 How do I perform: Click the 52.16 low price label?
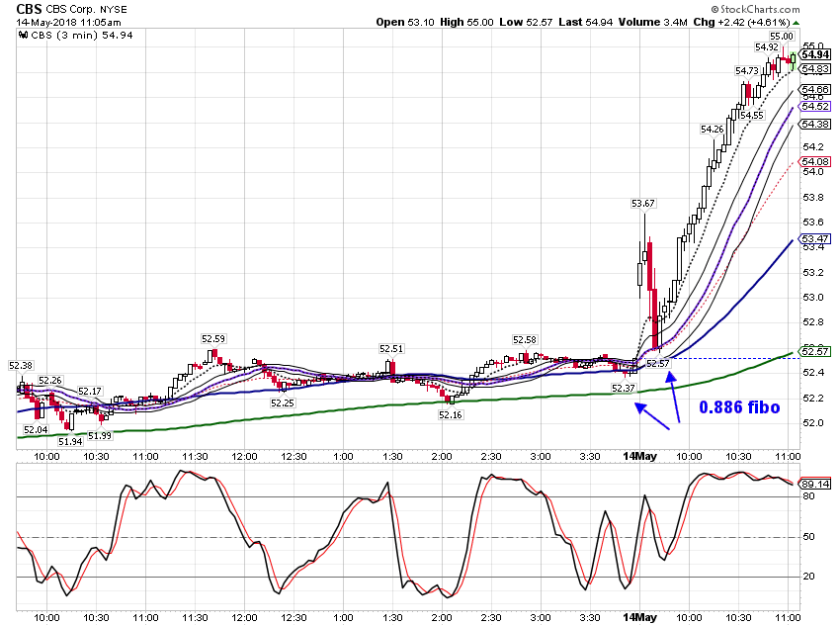point(450,414)
